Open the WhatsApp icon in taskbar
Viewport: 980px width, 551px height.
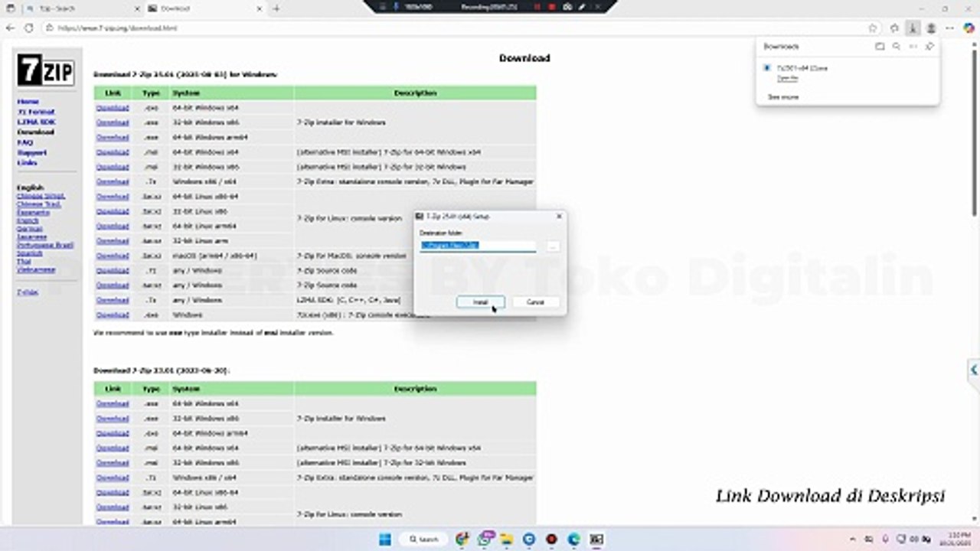(x=484, y=539)
